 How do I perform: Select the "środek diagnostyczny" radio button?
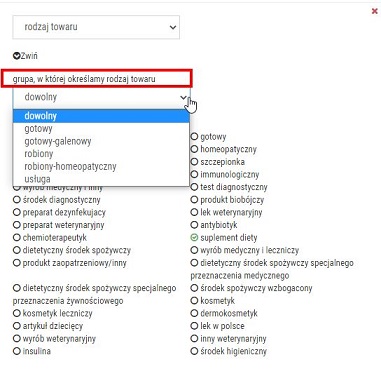click(x=17, y=200)
